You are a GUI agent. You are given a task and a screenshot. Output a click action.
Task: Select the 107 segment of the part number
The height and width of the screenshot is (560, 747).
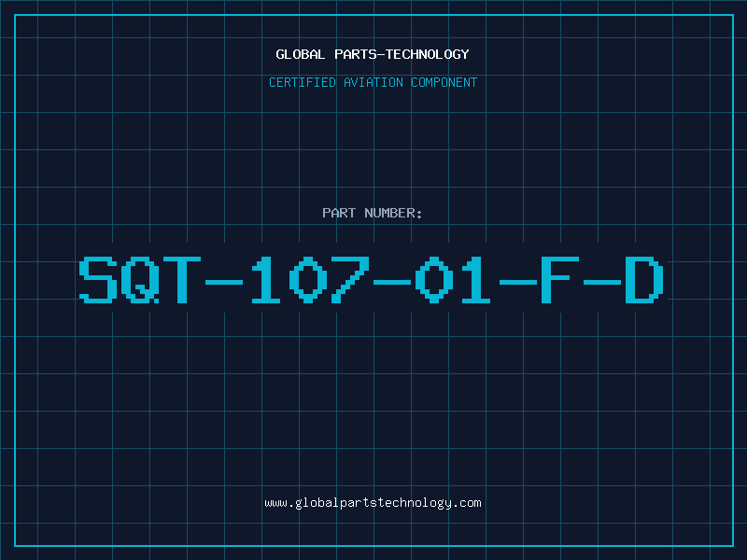310,279
